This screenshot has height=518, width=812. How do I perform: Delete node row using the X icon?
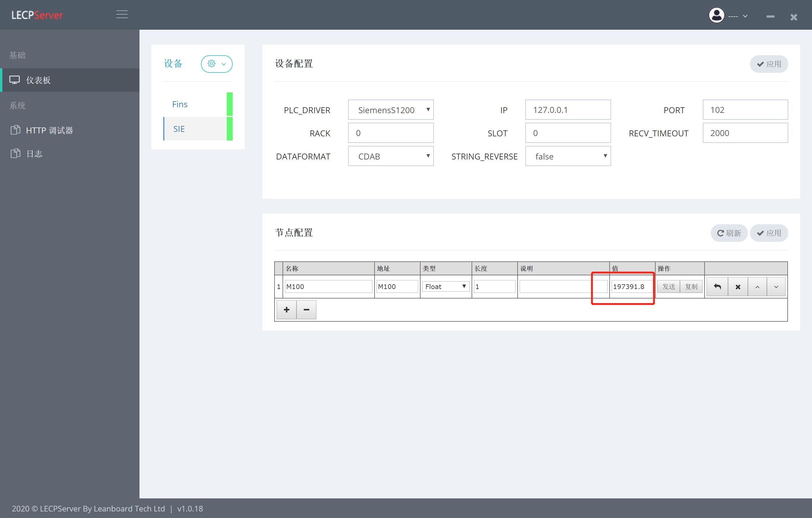pos(738,287)
